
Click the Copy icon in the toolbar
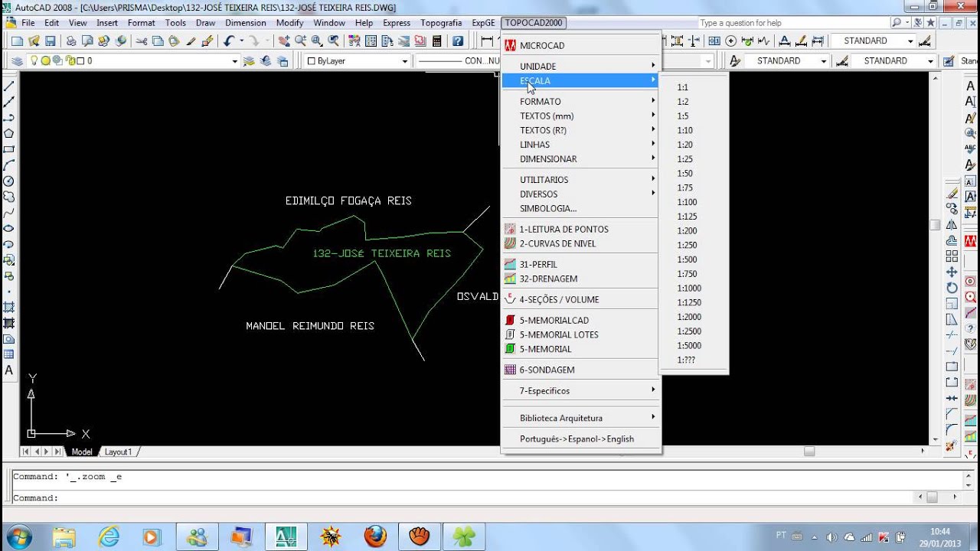158,41
